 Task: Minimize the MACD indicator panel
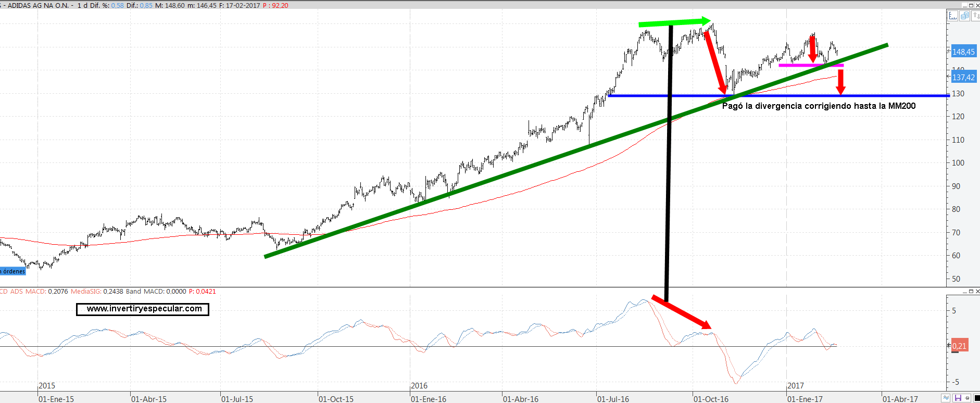point(964,292)
